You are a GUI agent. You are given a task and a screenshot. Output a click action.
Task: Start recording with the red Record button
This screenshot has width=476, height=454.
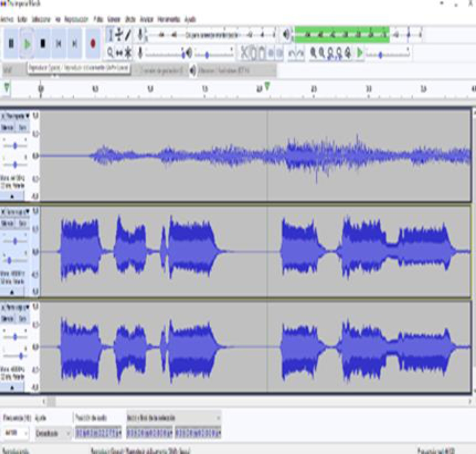(93, 43)
